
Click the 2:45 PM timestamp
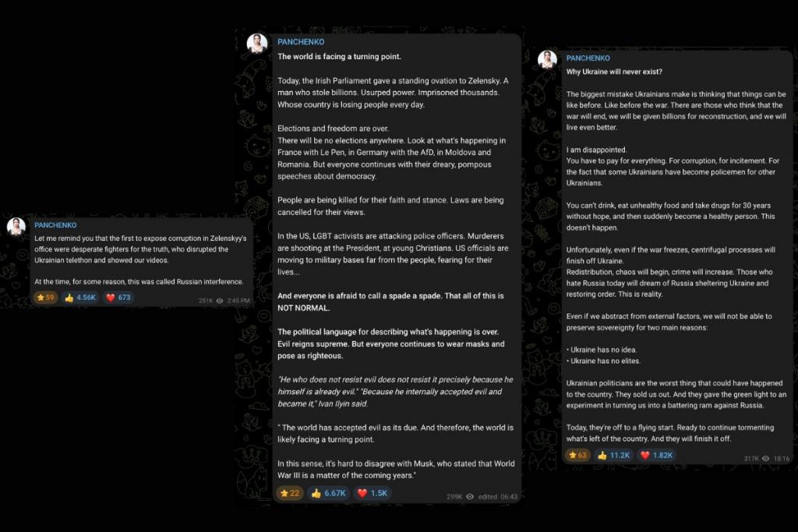coord(238,300)
